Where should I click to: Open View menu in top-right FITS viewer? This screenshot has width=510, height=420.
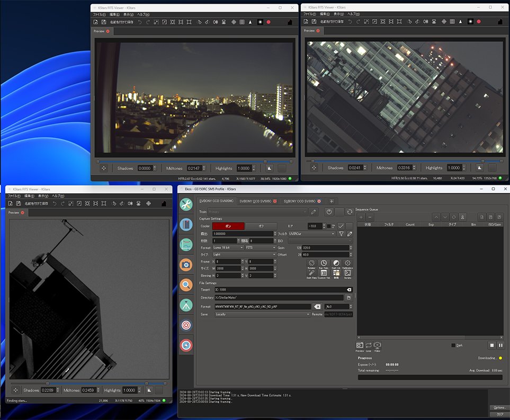point(338,14)
